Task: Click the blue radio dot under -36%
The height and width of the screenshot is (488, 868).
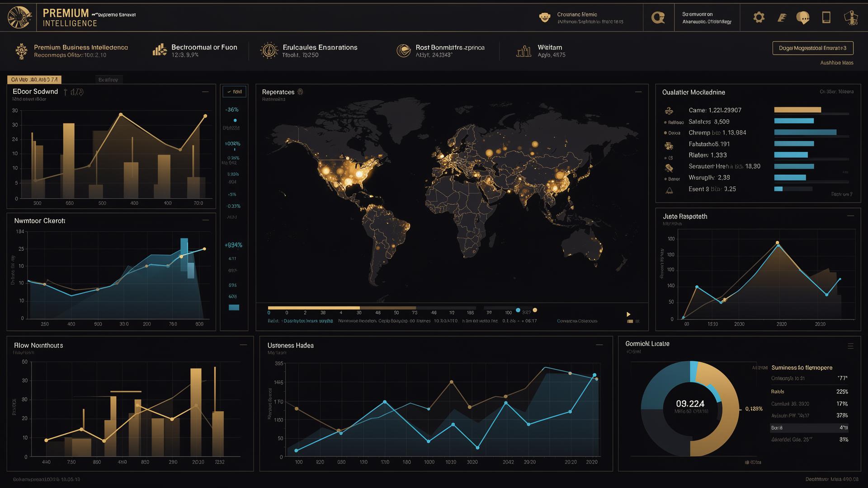Action: [x=235, y=121]
